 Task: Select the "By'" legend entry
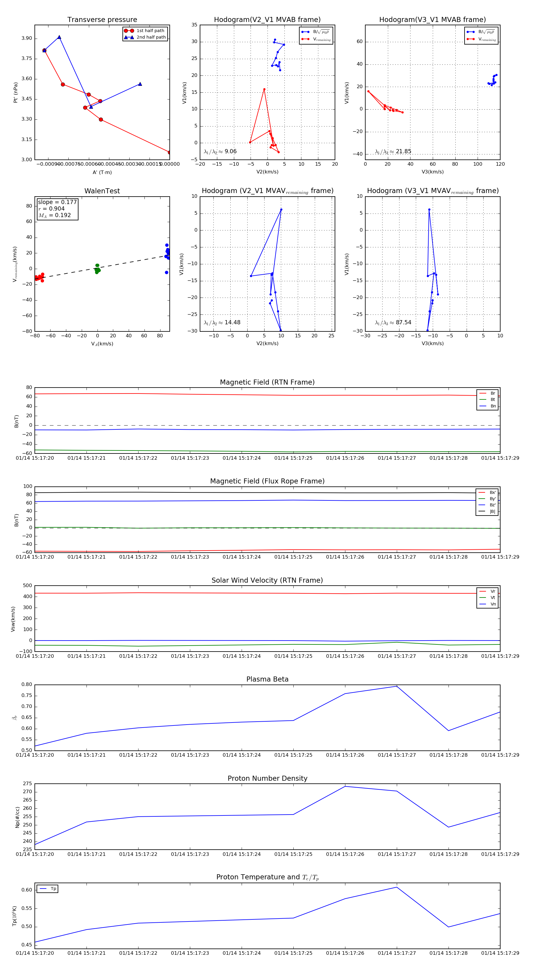click(487, 499)
